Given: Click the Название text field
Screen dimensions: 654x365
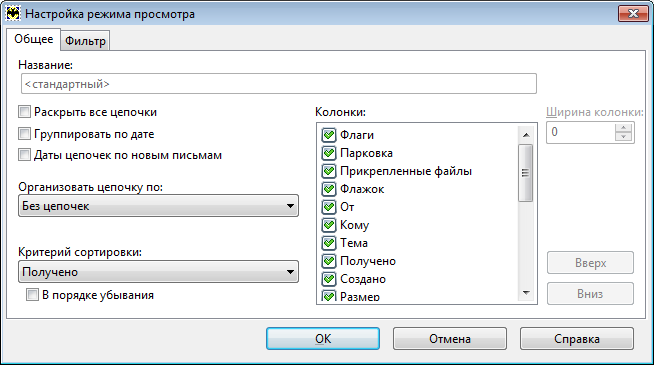Looking at the screenshot, I should [279, 84].
